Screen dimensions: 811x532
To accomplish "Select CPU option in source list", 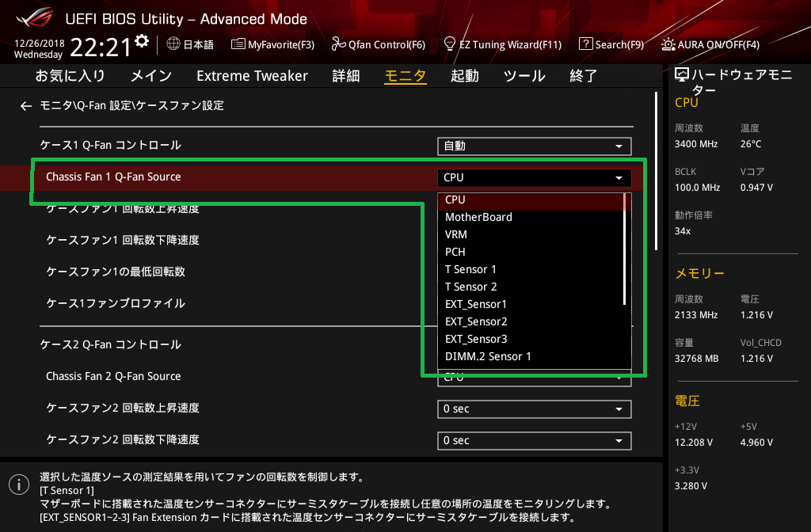I will (x=531, y=200).
